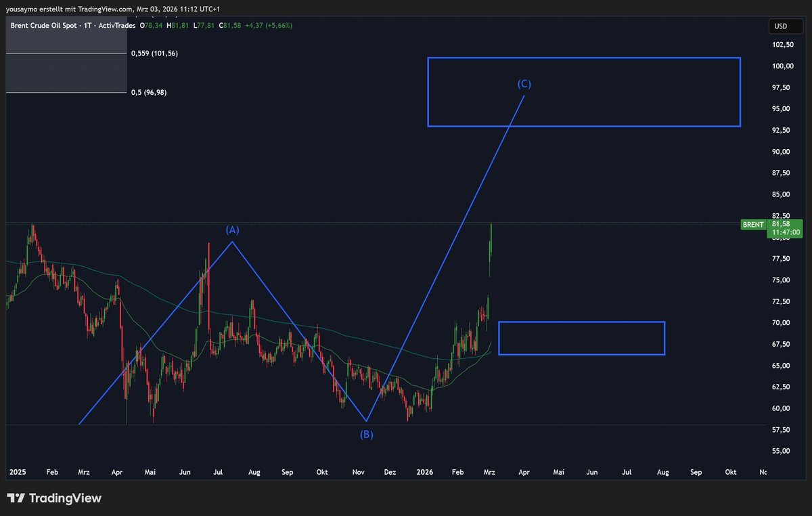Screen dimensions: 812x516
Task: Select the (C) wave label
Action: (524, 84)
